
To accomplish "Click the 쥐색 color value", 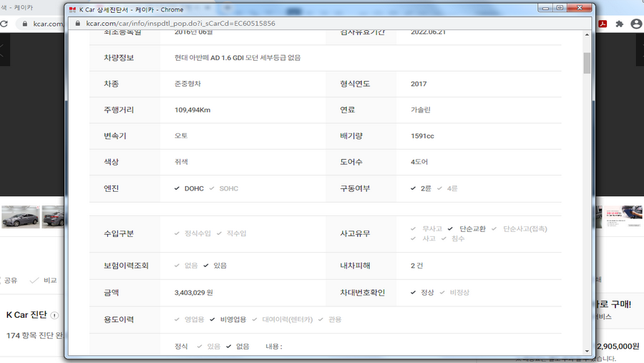I will pyautogui.click(x=181, y=162).
